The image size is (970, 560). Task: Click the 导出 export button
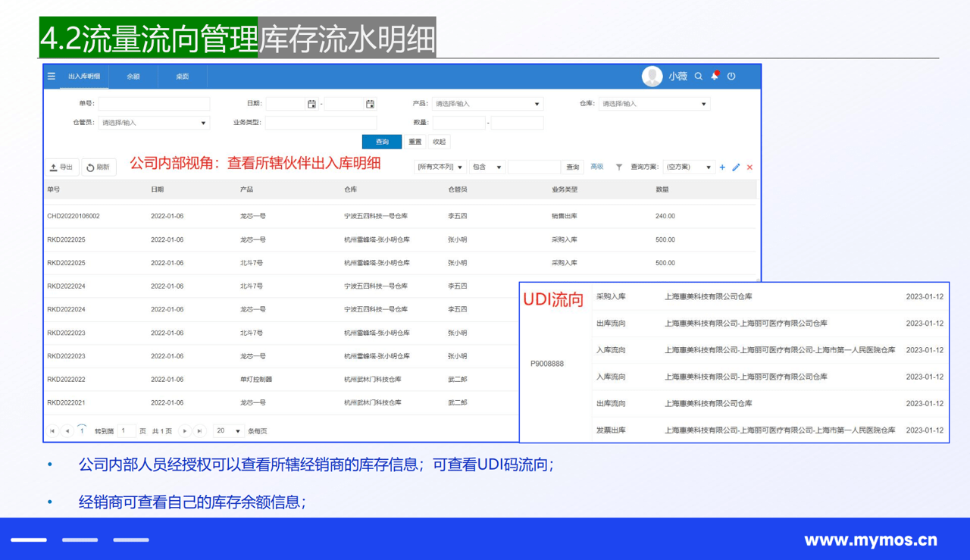[x=61, y=167]
